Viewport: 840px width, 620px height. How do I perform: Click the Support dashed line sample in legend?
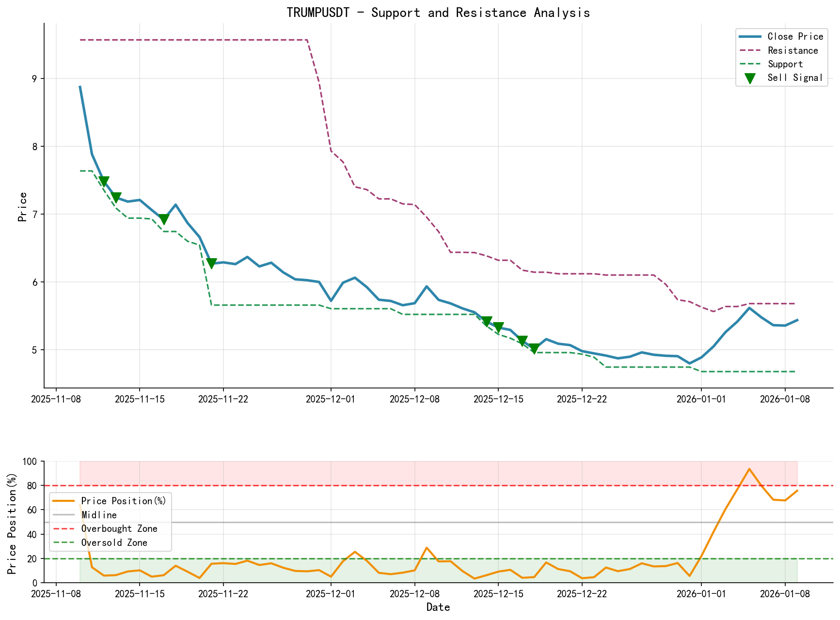(750, 63)
